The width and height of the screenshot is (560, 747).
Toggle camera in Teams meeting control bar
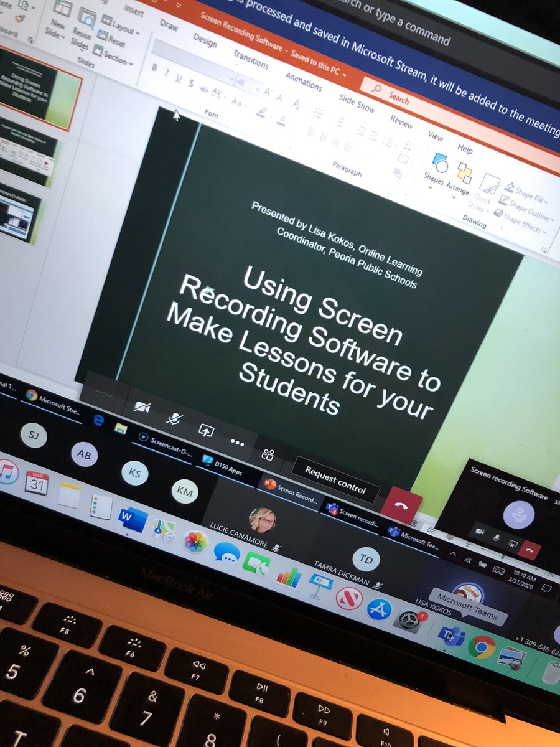[x=142, y=407]
